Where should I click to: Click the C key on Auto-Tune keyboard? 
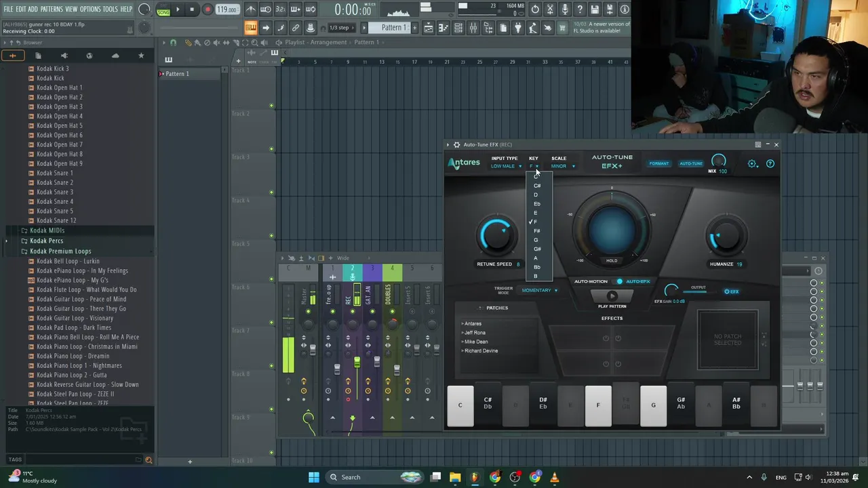click(x=460, y=405)
